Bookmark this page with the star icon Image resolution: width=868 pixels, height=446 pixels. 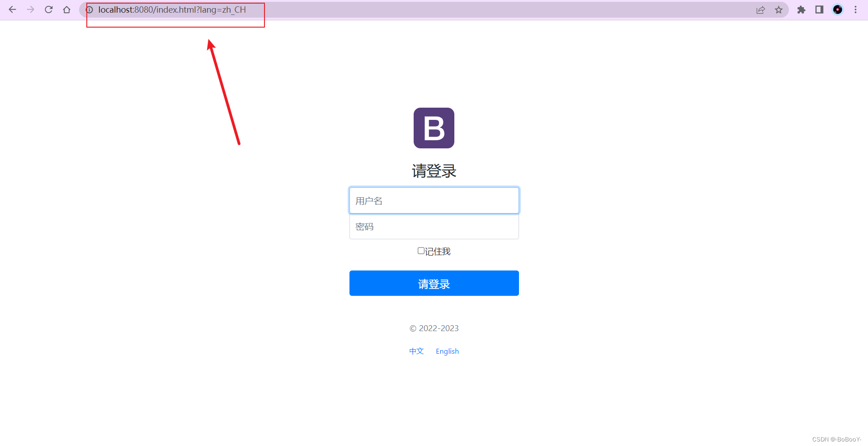coord(778,9)
